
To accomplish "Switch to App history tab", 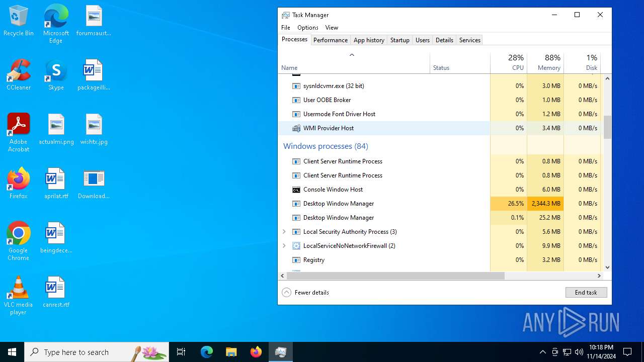I will [369, 40].
